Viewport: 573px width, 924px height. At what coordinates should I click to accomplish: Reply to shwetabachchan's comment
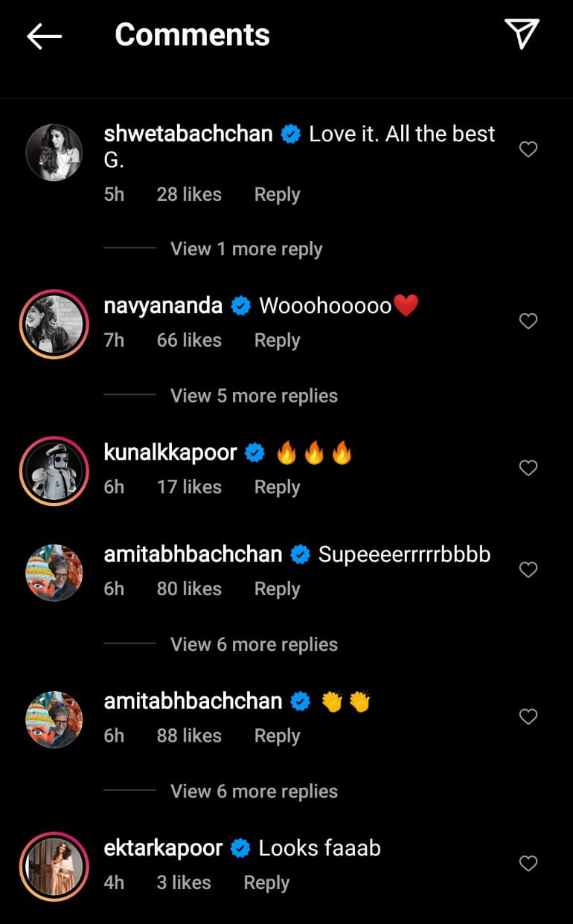(277, 195)
